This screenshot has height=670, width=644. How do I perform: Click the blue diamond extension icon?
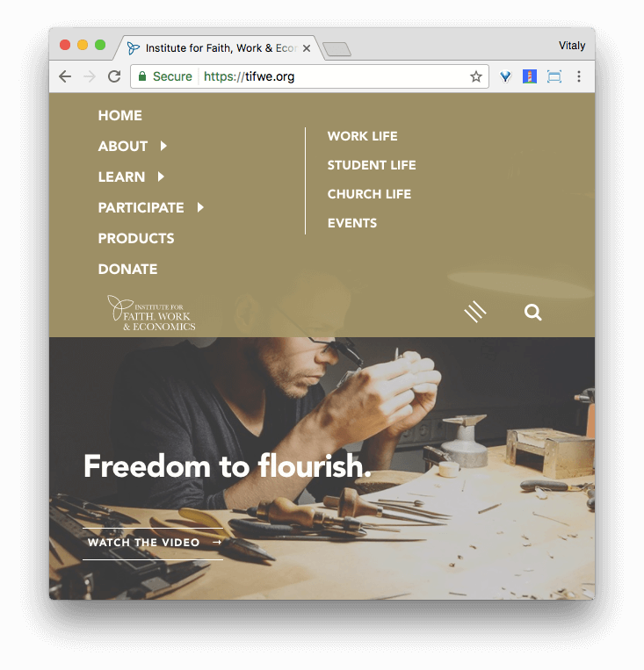(505, 76)
